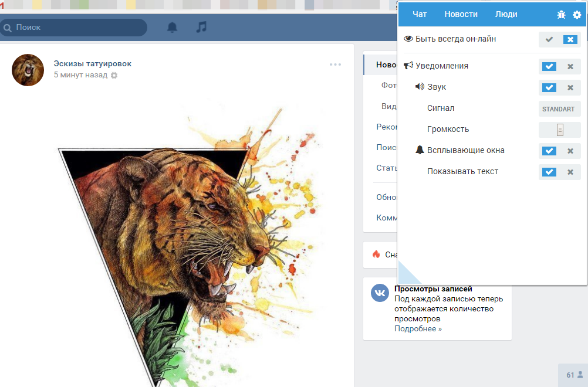
Task: Open the Сигнал STANDART selector
Action: (559, 108)
